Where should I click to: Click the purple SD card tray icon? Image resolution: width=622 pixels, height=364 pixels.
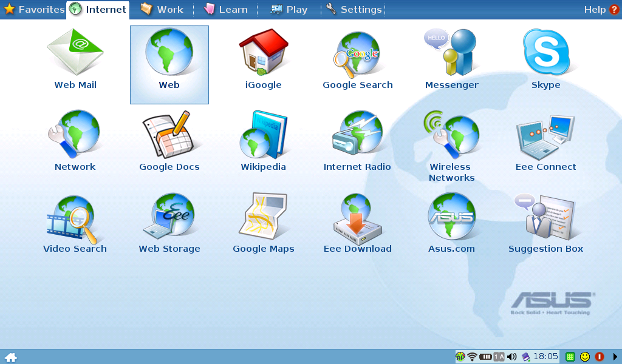tap(525, 357)
